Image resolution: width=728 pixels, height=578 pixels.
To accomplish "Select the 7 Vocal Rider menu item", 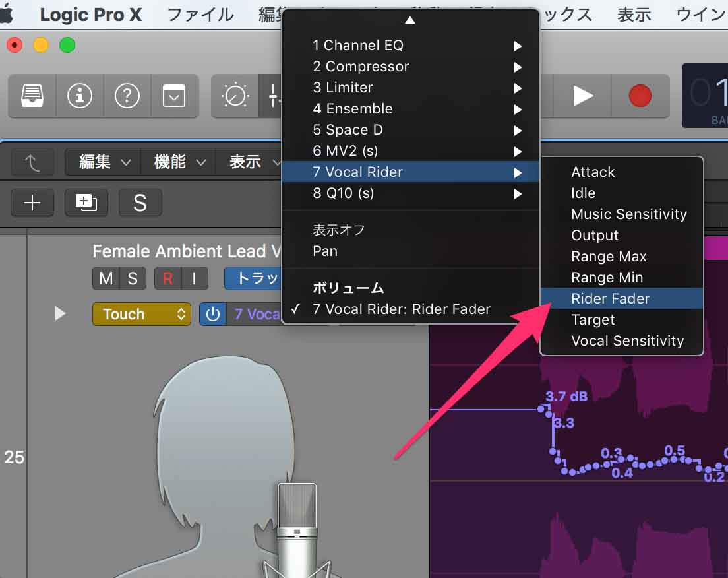I will (410, 172).
